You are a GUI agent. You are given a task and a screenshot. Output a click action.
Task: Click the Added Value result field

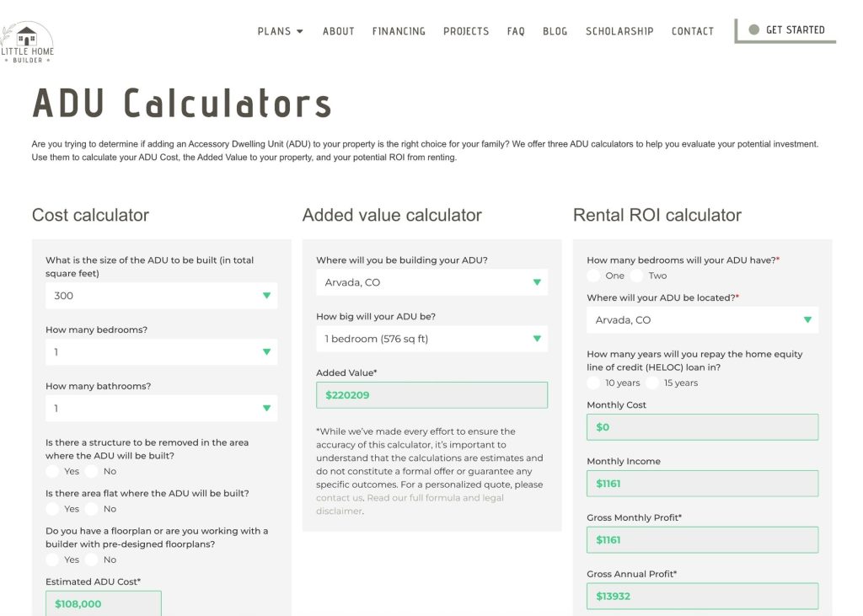(431, 395)
